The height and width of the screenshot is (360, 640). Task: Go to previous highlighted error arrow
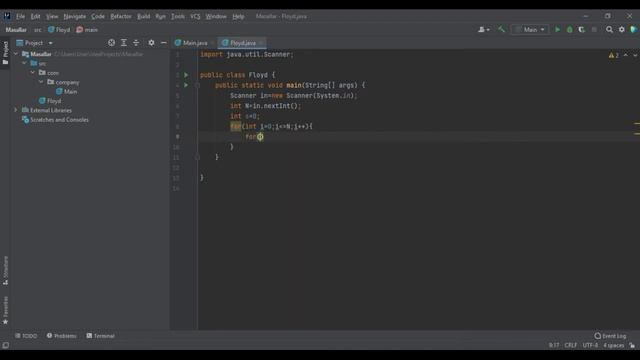[x=626, y=55]
